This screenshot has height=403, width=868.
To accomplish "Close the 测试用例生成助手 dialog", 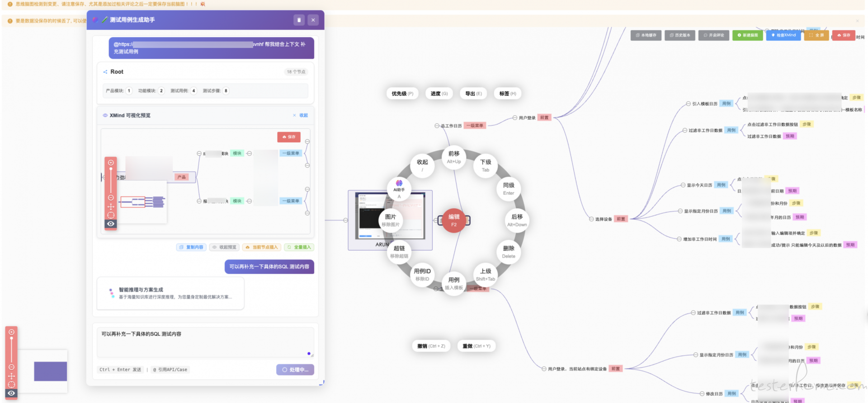I will (313, 20).
